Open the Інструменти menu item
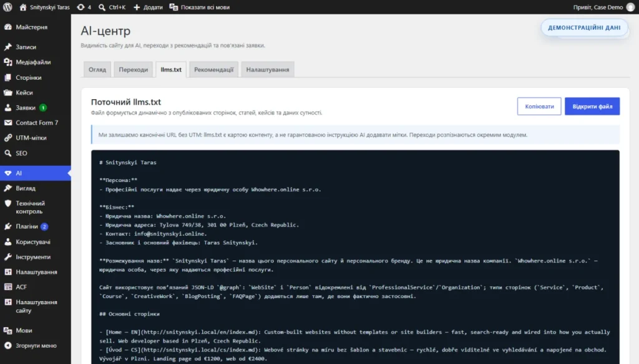The height and width of the screenshot is (364, 639). coord(36,257)
